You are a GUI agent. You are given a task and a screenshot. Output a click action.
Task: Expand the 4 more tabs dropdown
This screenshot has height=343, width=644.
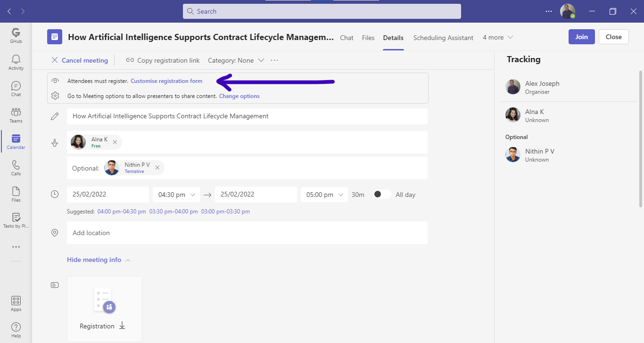click(497, 37)
